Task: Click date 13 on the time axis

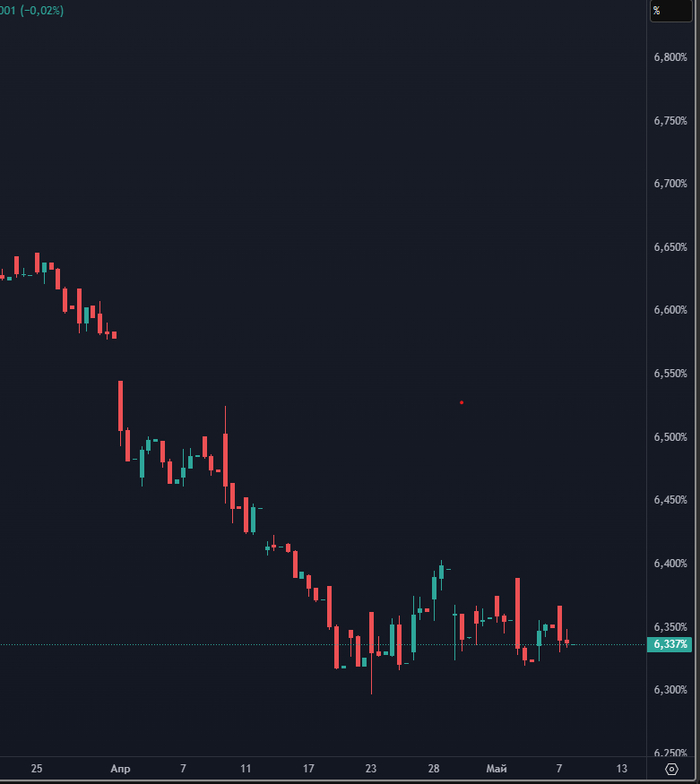Action: (621, 768)
